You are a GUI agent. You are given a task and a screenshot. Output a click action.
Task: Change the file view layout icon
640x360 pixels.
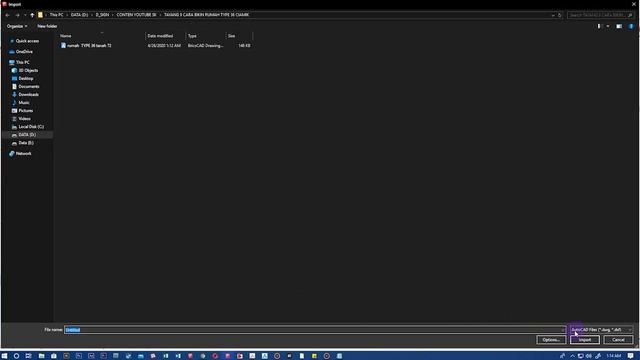pos(599,26)
